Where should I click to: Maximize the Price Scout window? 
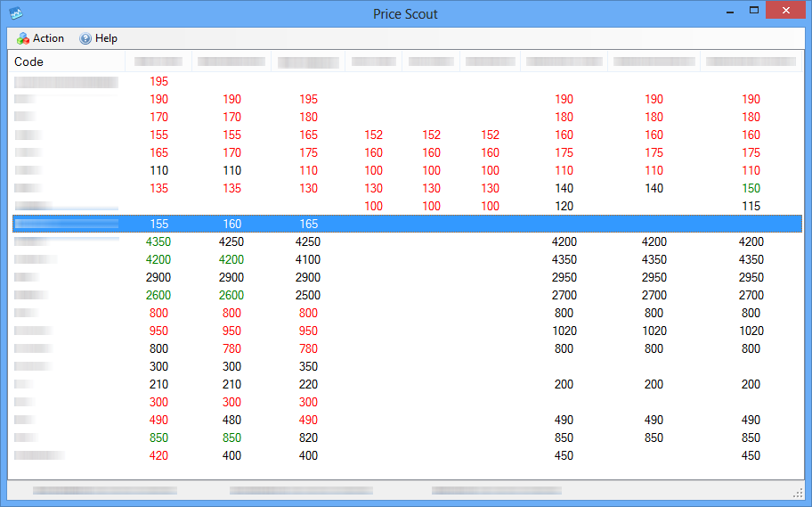tap(754, 11)
